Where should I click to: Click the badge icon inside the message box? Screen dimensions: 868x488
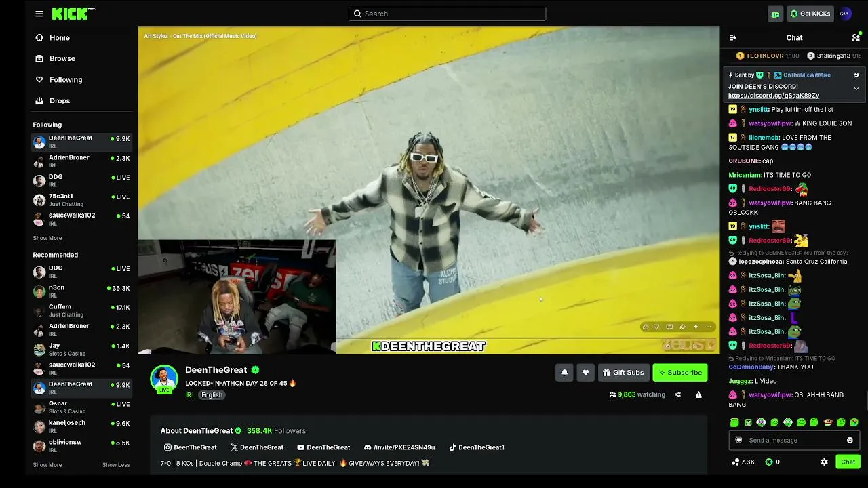(x=739, y=441)
